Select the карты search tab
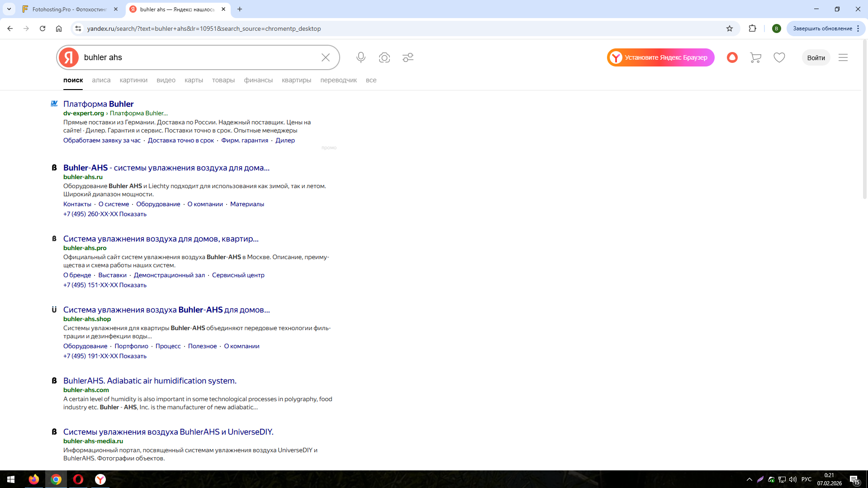The image size is (868, 488). [194, 80]
